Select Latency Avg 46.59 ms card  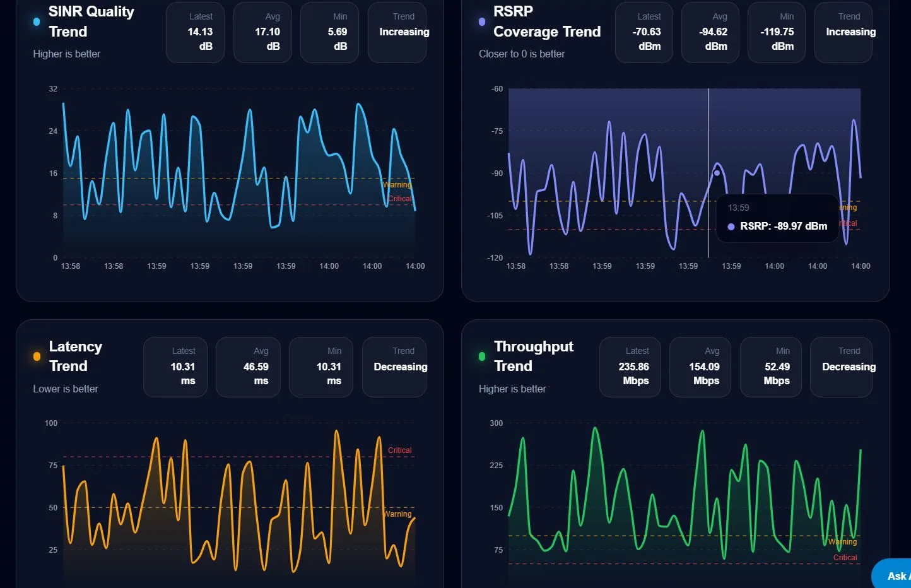pos(248,367)
